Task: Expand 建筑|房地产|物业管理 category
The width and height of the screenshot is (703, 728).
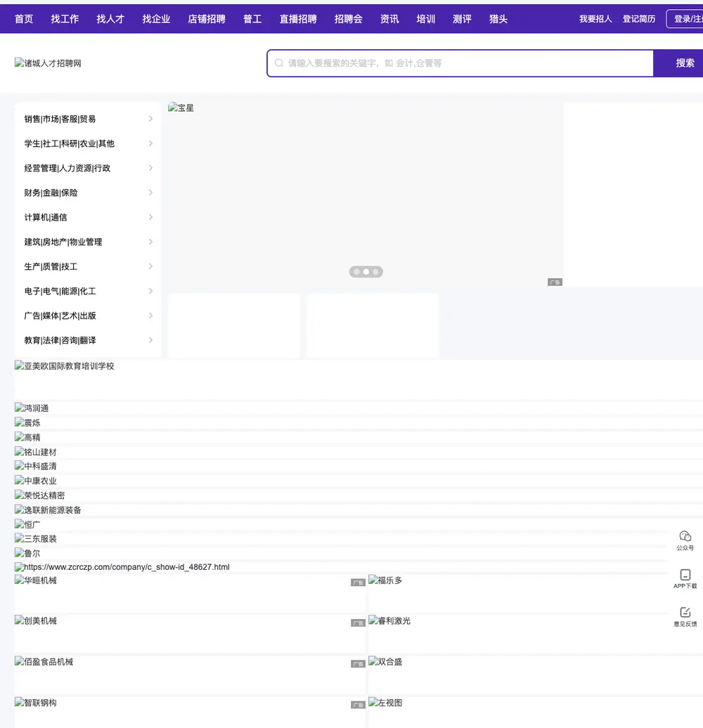Action: click(88, 242)
